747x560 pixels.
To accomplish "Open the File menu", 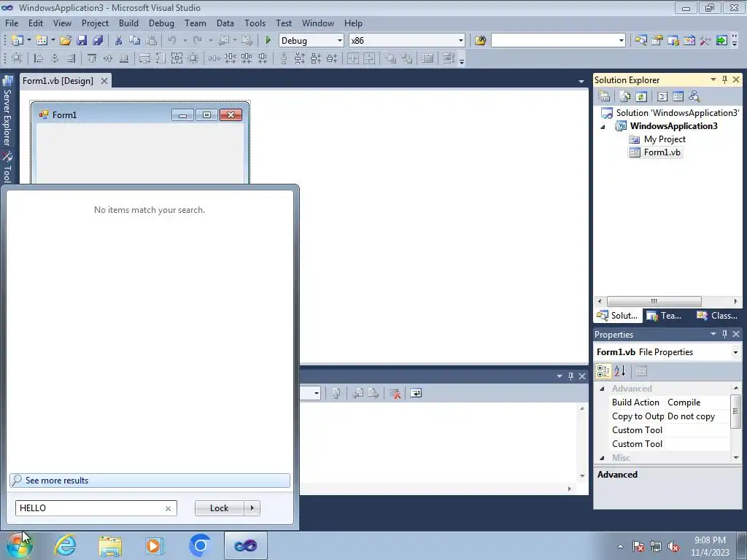I will coord(12,23).
